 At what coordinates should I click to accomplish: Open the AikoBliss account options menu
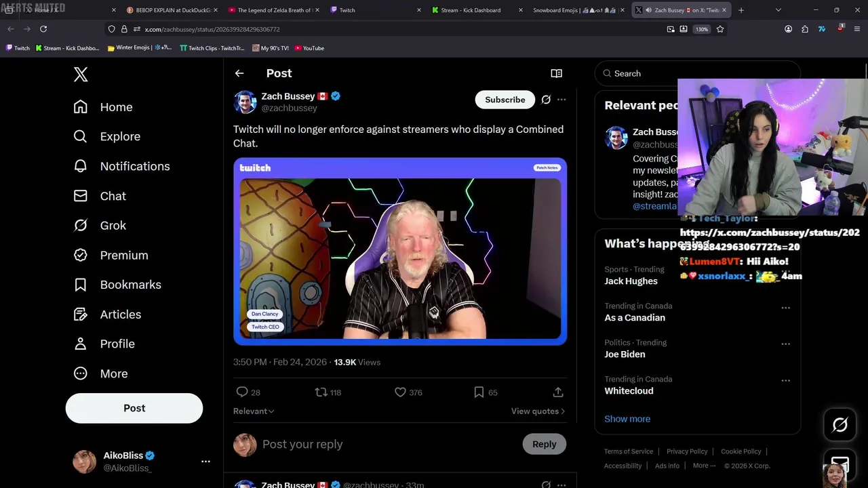click(x=205, y=462)
